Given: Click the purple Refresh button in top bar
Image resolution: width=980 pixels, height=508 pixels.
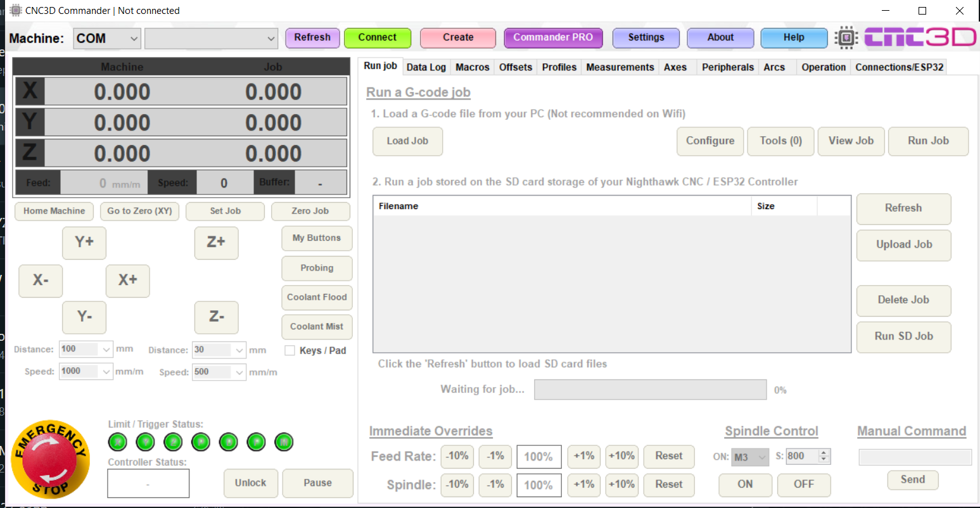Looking at the screenshot, I should (x=312, y=37).
